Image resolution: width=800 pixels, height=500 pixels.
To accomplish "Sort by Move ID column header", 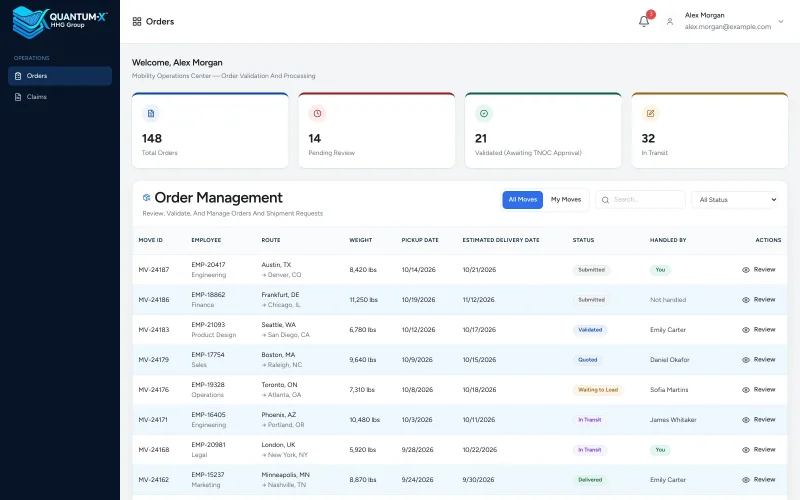I will (151, 240).
